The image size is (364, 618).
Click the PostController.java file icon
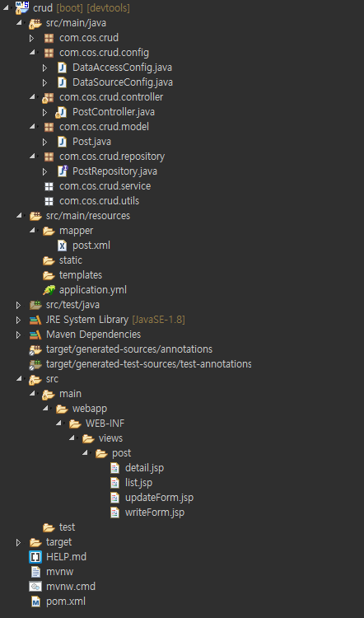tap(61, 112)
